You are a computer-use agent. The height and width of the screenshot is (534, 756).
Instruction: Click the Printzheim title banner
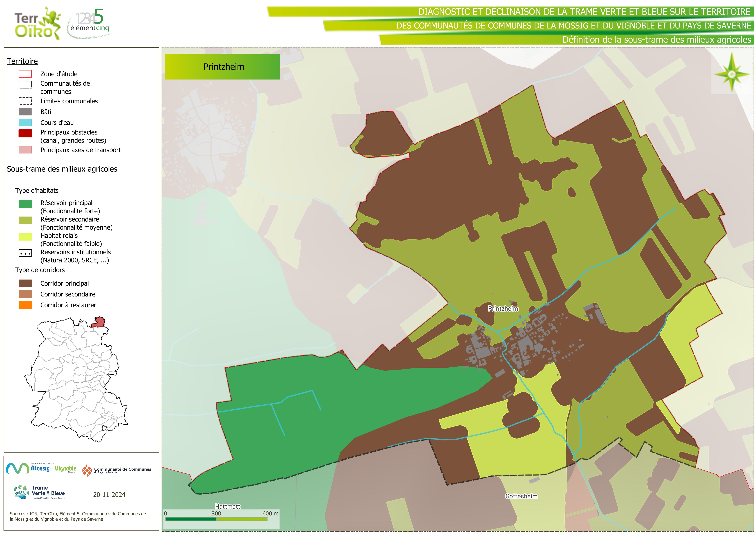[223, 67]
